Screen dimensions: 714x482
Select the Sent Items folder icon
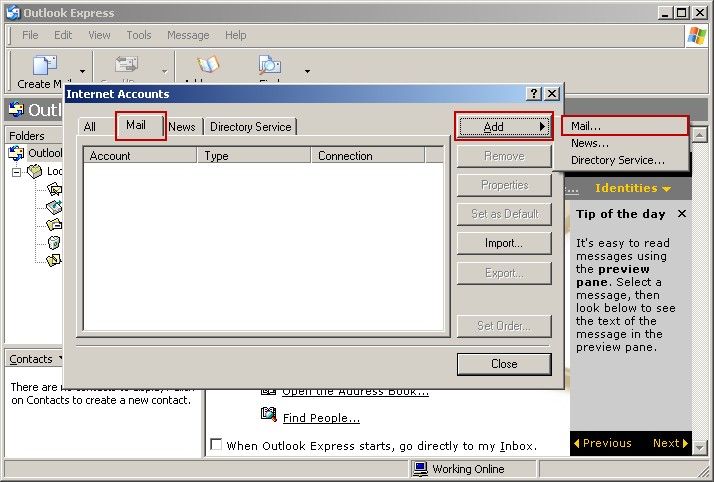pyautogui.click(x=54, y=224)
